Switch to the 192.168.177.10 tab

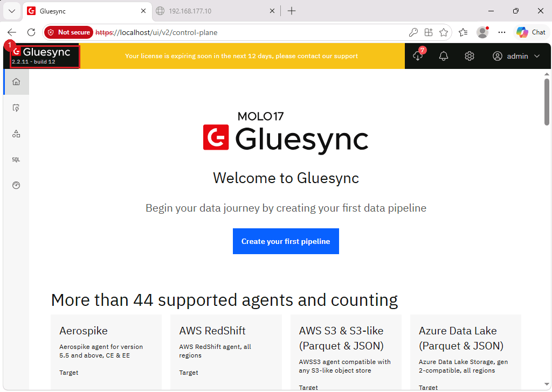pos(216,11)
